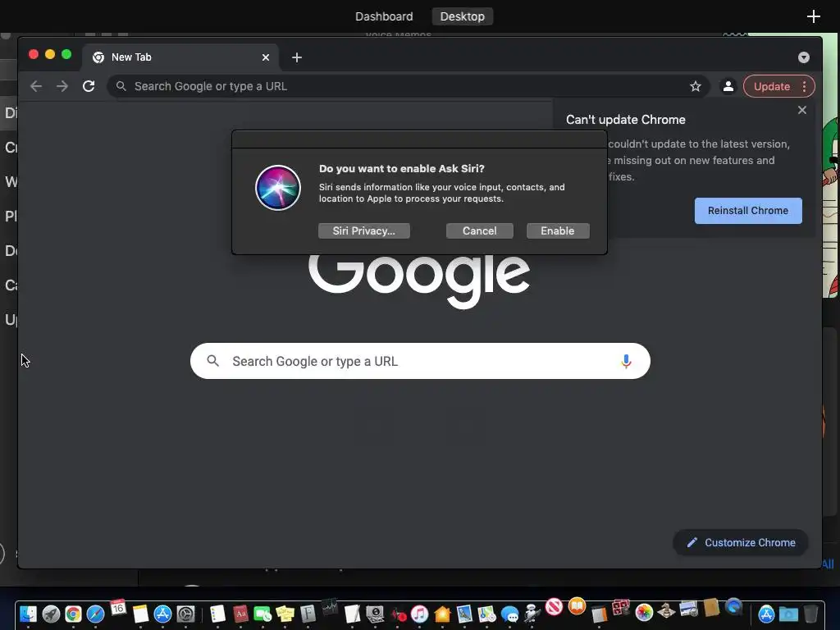Open Stickies from the dock
Image resolution: width=840 pixels, height=630 pixels.
[285, 614]
